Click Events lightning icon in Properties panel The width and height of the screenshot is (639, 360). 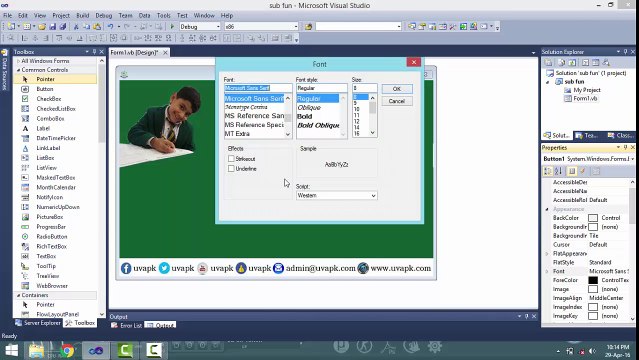tap(583, 171)
